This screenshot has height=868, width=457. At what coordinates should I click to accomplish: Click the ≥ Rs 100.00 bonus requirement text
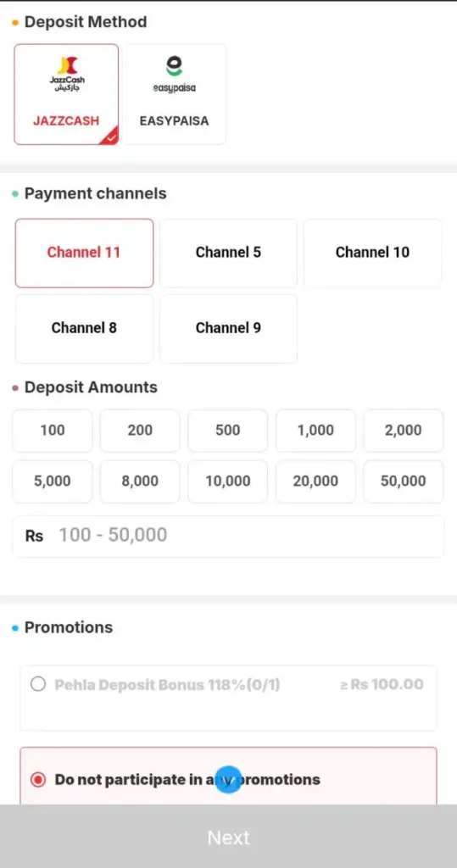click(x=382, y=685)
